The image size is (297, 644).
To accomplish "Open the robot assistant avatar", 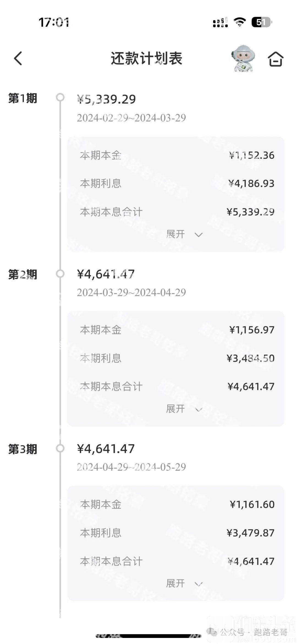I will point(243,58).
